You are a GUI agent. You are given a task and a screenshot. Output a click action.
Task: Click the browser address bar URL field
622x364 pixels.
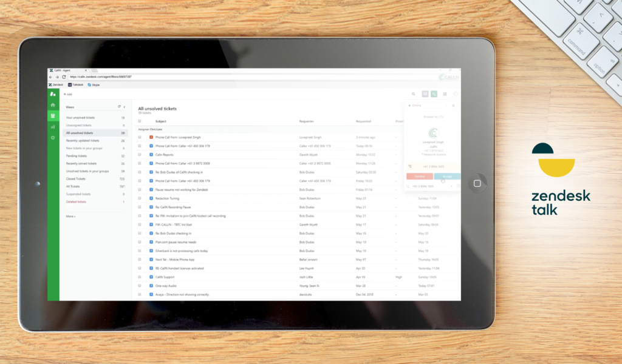(99, 76)
